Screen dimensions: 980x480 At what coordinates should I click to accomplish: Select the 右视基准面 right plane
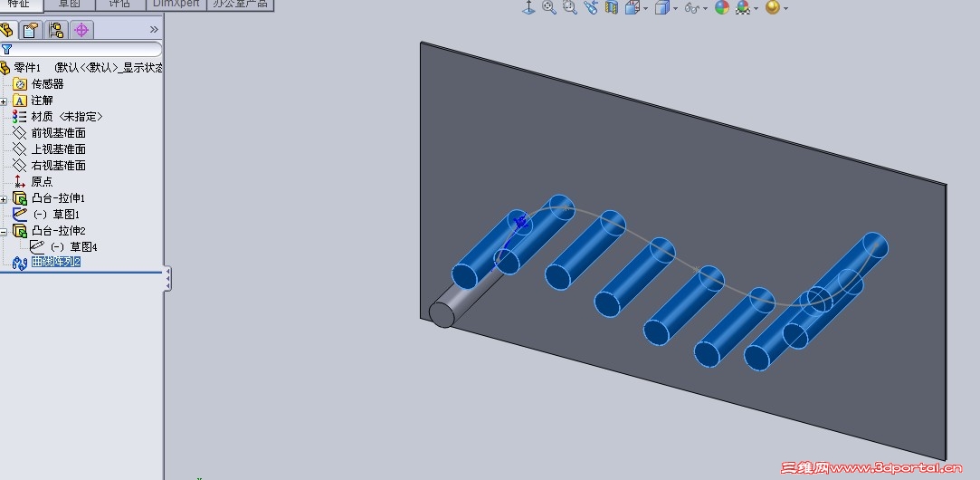pyautogui.click(x=58, y=165)
